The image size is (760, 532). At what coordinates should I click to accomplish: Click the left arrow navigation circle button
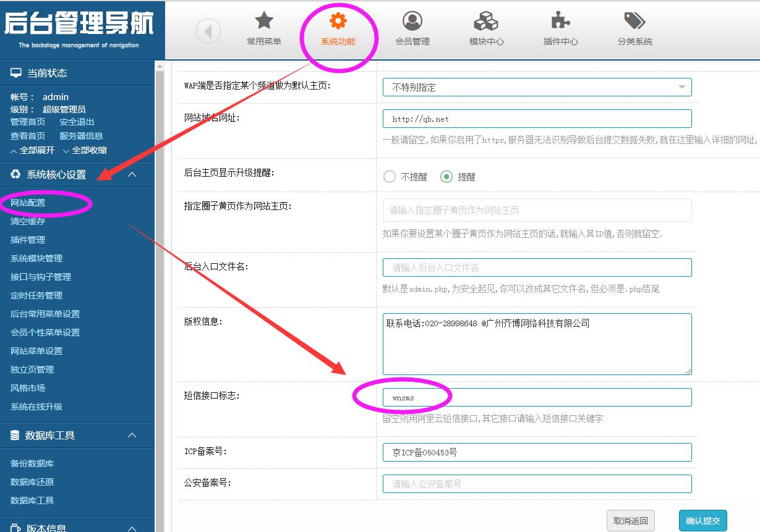point(208,31)
